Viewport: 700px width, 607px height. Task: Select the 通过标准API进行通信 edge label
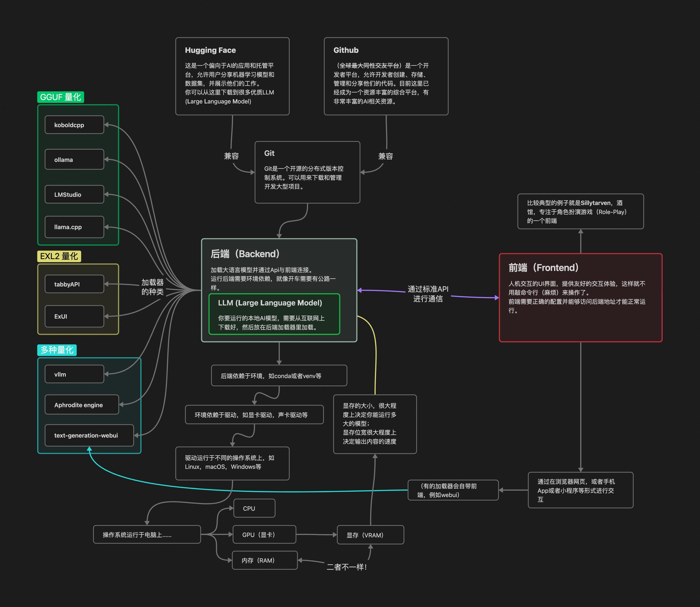(428, 294)
